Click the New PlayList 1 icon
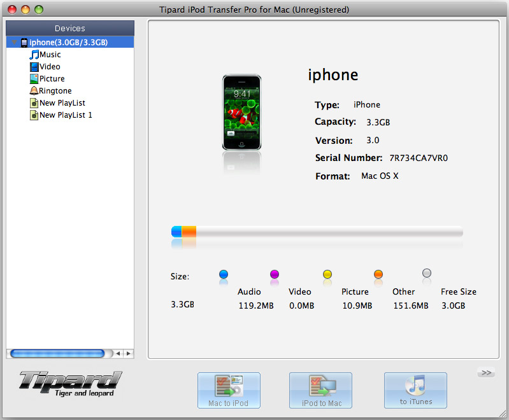This screenshot has width=509, height=420. (x=34, y=115)
